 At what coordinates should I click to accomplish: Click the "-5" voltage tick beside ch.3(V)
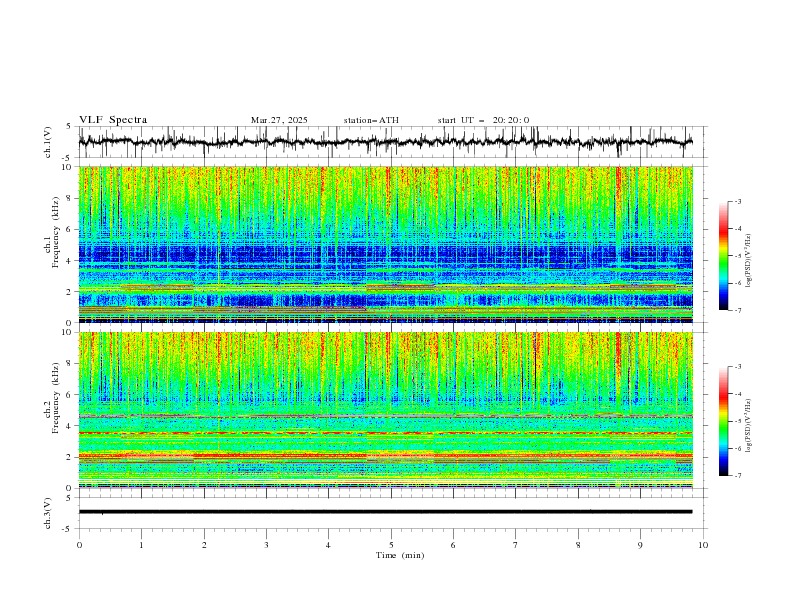(67, 529)
